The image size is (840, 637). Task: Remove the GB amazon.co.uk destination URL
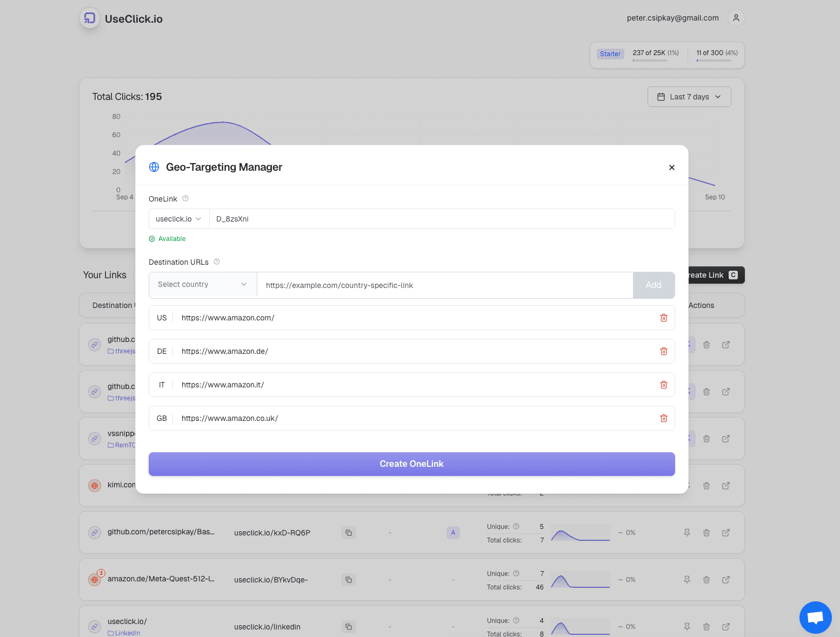click(663, 418)
